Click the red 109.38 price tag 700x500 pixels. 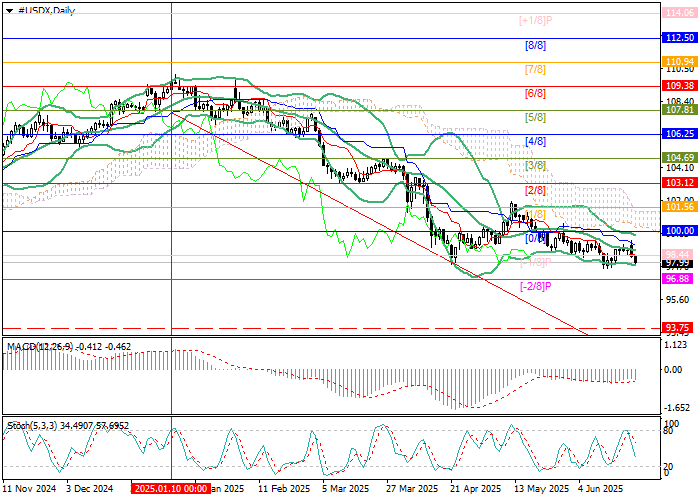(679, 86)
